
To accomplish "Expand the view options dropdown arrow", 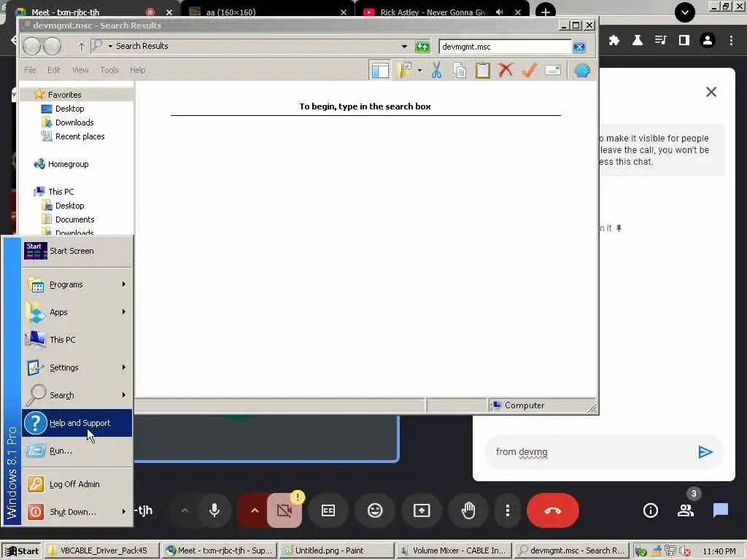I will coord(419,71).
